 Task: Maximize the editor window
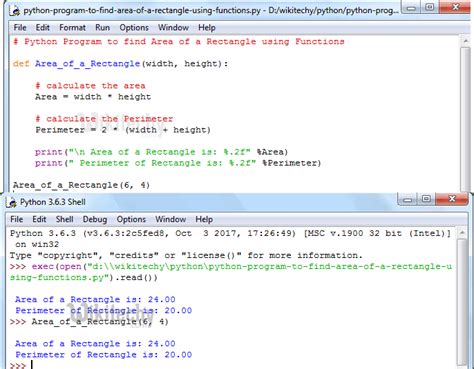tap(429, 7)
